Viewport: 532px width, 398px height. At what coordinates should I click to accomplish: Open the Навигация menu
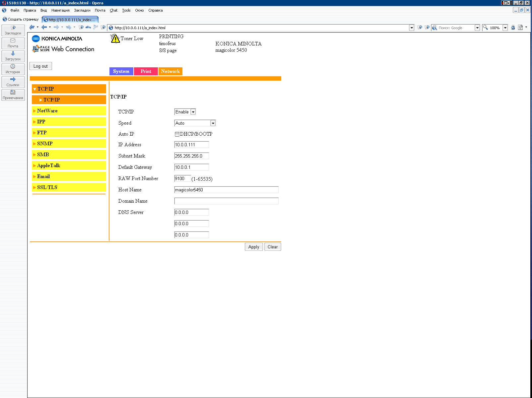[x=60, y=10]
